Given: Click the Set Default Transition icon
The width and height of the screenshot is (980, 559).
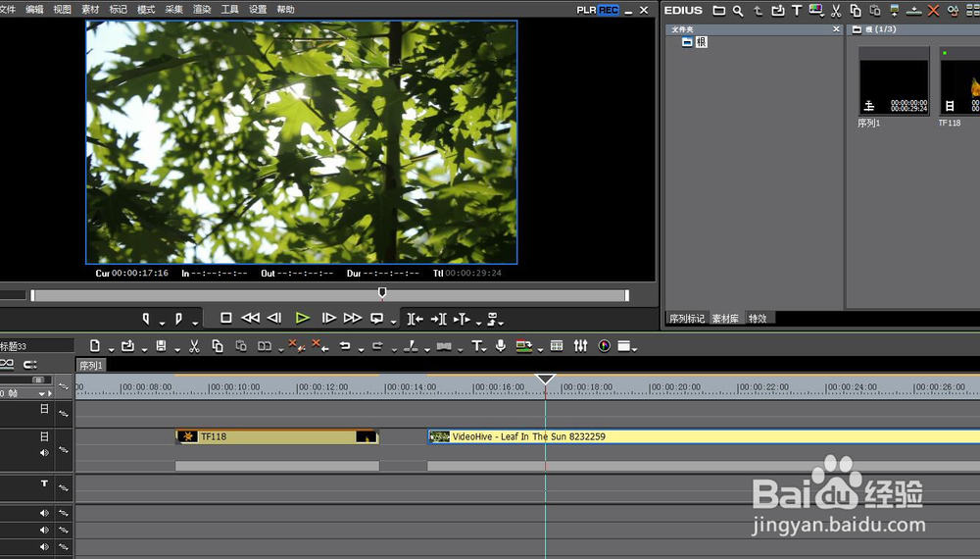Looking at the screenshot, I should point(444,346).
